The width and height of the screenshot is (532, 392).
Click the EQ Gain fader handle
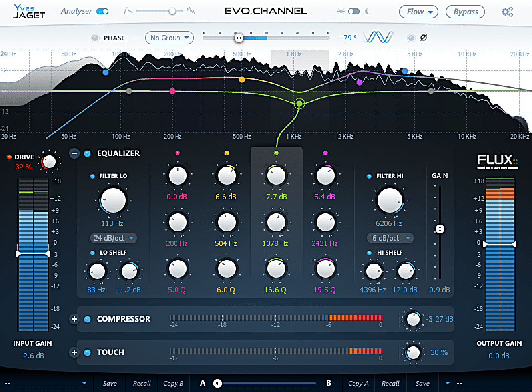[440, 229]
